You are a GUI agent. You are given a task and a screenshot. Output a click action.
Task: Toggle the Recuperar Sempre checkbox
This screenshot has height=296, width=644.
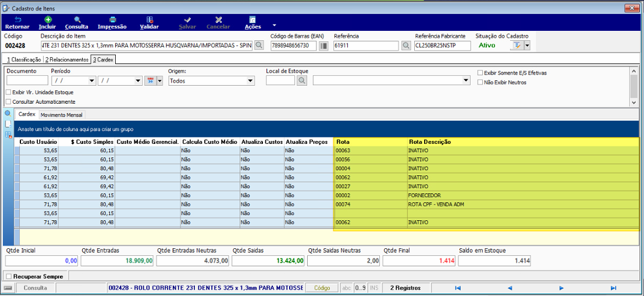pyautogui.click(x=9, y=276)
